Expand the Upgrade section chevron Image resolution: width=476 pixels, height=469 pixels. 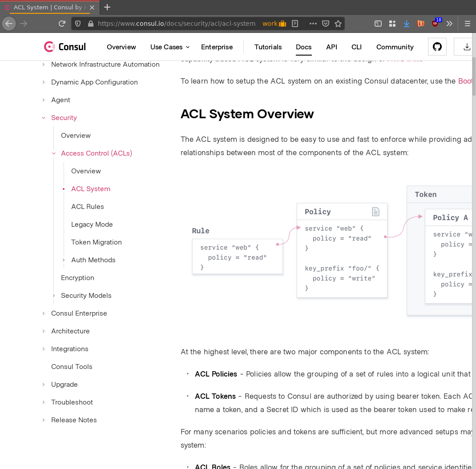click(44, 385)
